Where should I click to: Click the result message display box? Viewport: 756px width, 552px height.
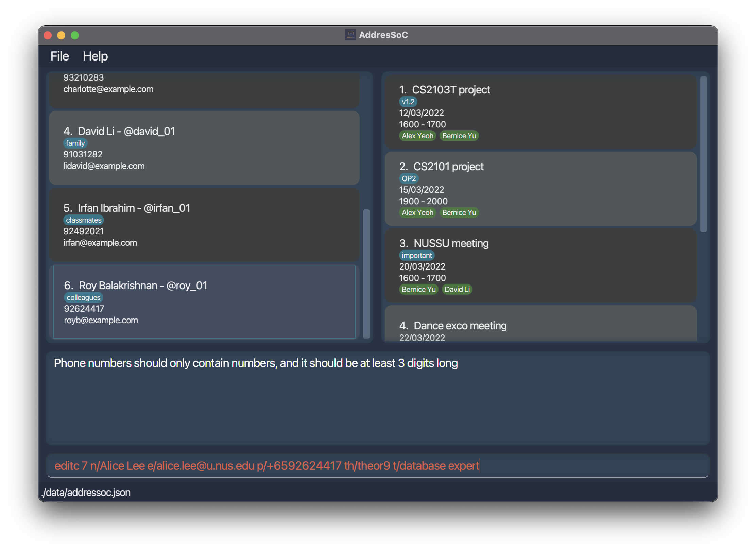(x=377, y=398)
